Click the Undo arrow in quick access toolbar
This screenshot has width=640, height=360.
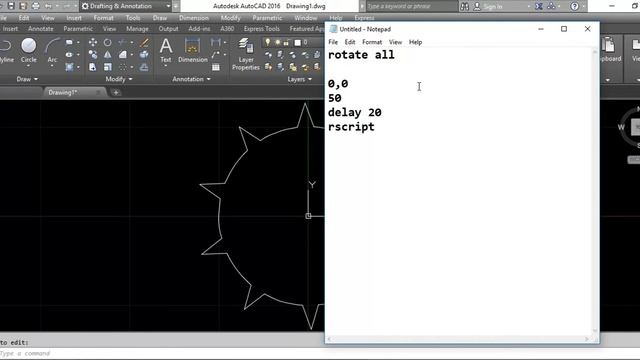tap(48, 6)
